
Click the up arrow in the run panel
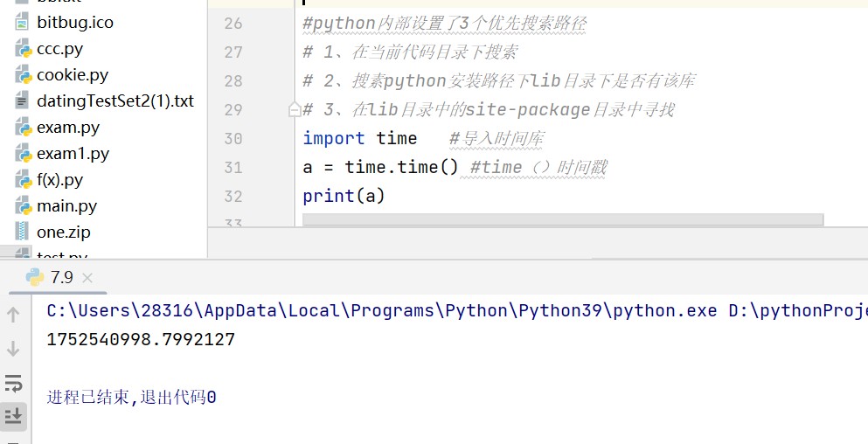coord(13,316)
